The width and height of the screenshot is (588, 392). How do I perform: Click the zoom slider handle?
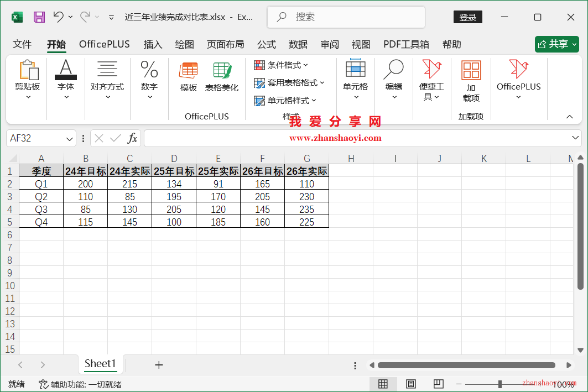pyautogui.click(x=500, y=384)
